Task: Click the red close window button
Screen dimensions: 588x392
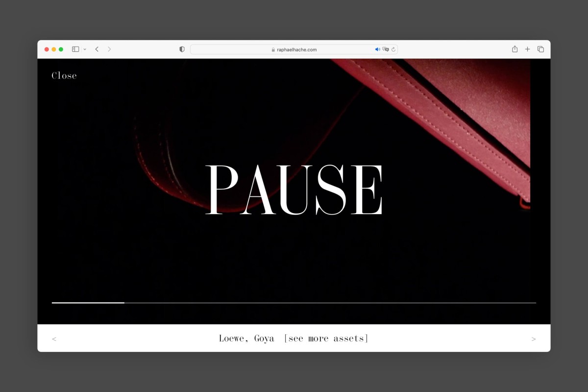Action: pos(47,49)
